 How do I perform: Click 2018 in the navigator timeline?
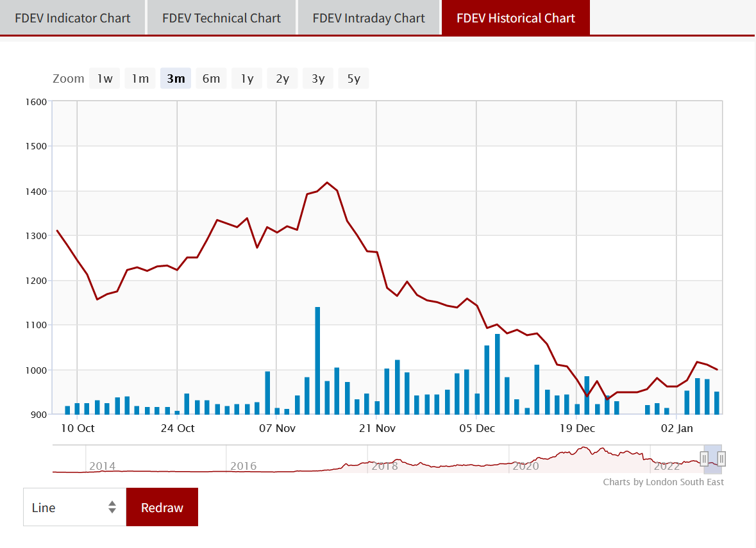385,466
